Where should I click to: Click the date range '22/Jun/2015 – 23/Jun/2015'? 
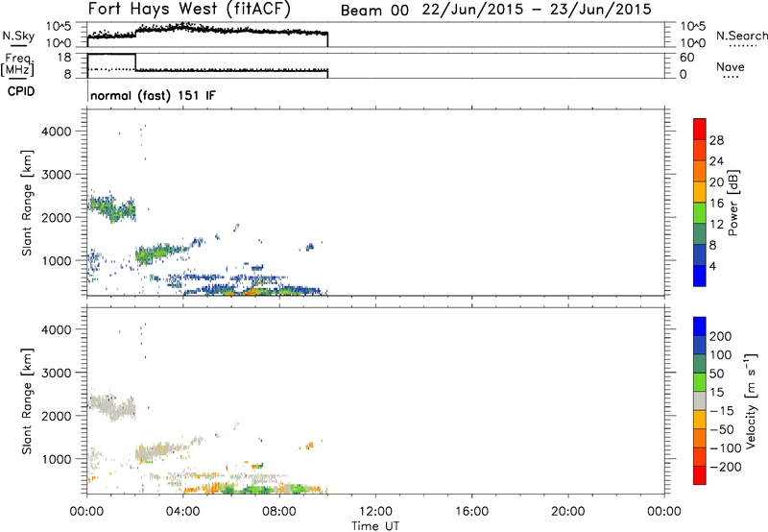[x=537, y=10]
